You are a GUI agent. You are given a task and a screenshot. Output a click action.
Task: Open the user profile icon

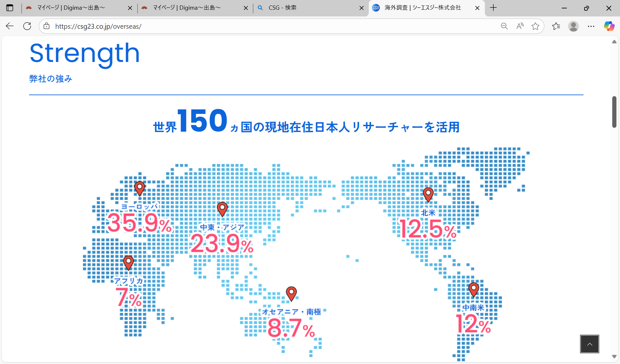click(573, 26)
